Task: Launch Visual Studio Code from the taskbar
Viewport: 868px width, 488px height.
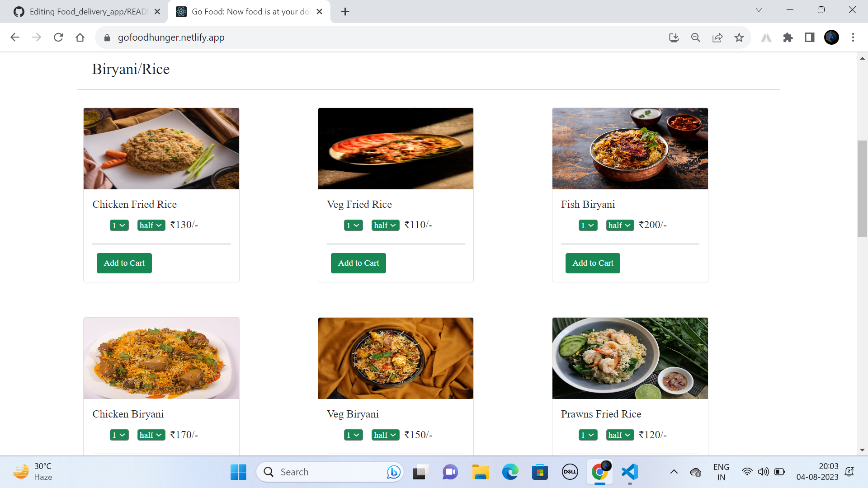Action: click(630, 471)
